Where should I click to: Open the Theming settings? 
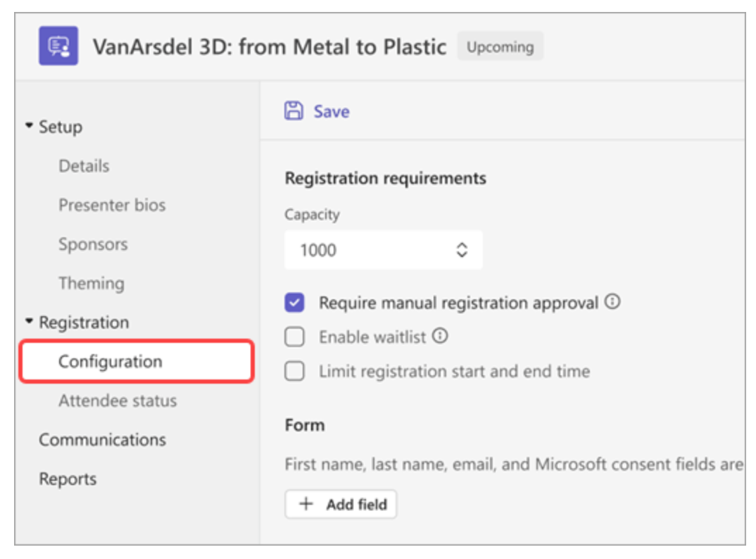(91, 283)
